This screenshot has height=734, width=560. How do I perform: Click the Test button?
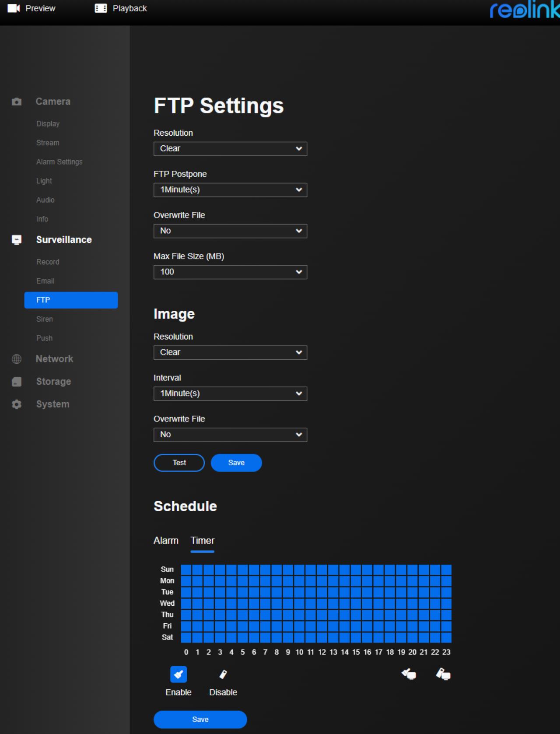coord(179,463)
